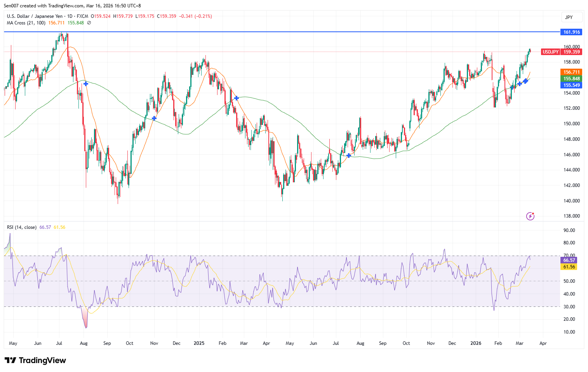Select a blue crossover marker on the chart

coord(85,83)
